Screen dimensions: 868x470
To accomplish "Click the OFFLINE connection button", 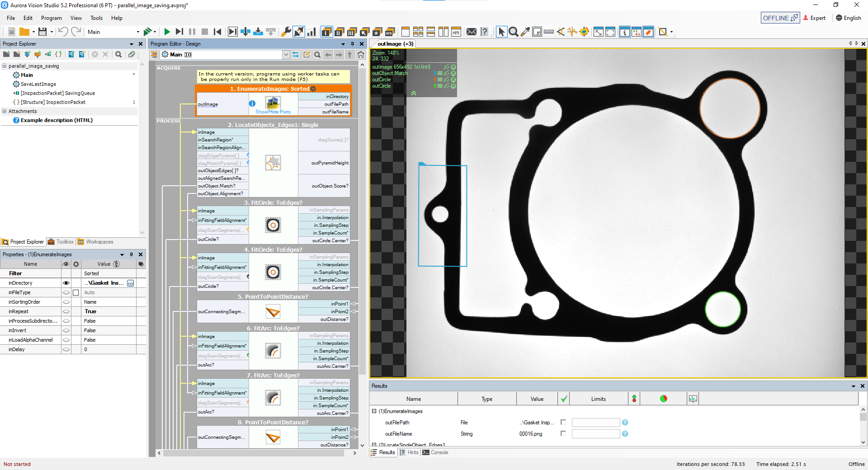I will [780, 18].
